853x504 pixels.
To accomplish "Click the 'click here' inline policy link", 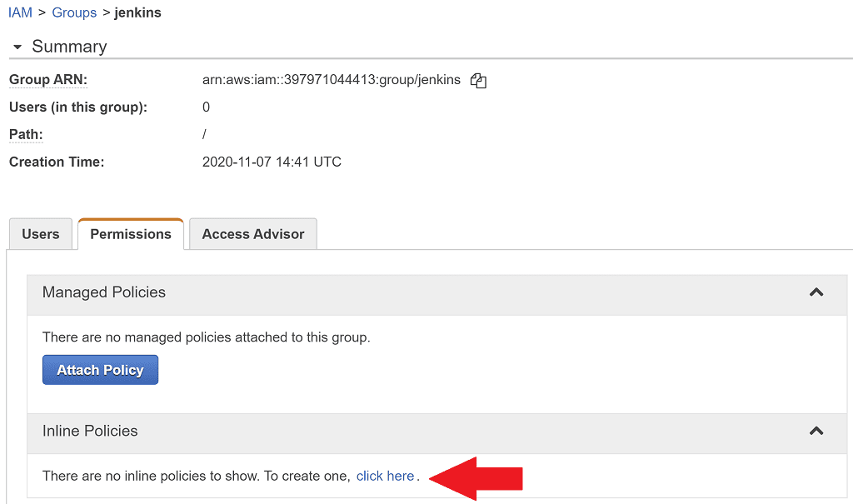I will tap(385, 476).
